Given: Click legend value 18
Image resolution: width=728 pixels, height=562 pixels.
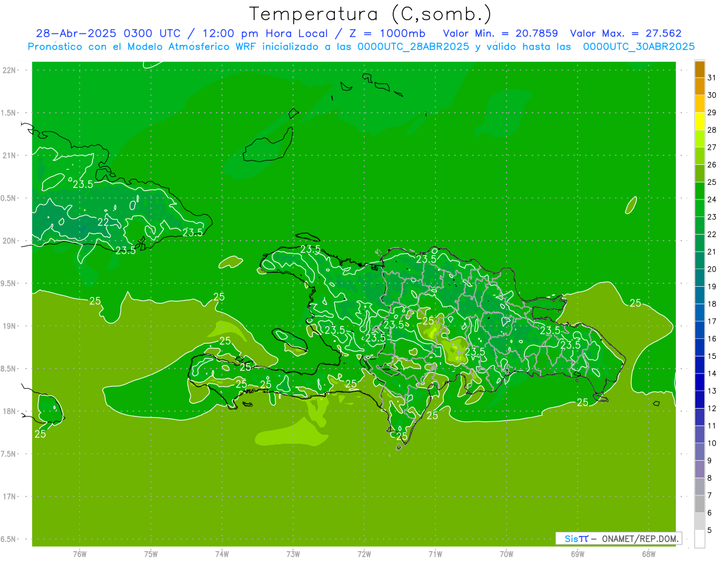Looking at the screenshot, I should coord(712,304).
